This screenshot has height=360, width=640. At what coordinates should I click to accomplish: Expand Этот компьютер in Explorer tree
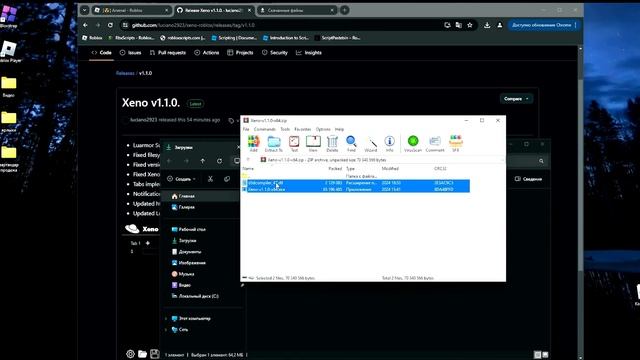(x=166, y=318)
